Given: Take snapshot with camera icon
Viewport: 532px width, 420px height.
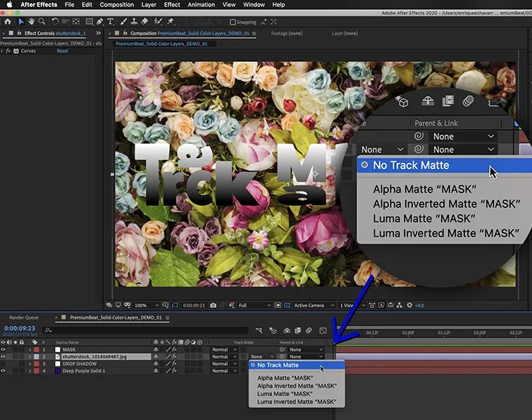Looking at the screenshot, I should 213,305.
